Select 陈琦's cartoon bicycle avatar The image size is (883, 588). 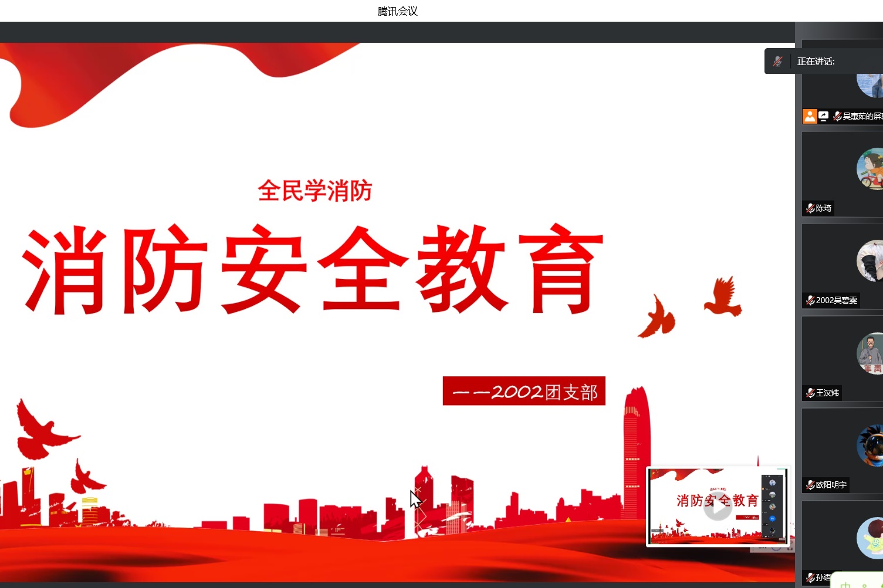tap(871, 169)
